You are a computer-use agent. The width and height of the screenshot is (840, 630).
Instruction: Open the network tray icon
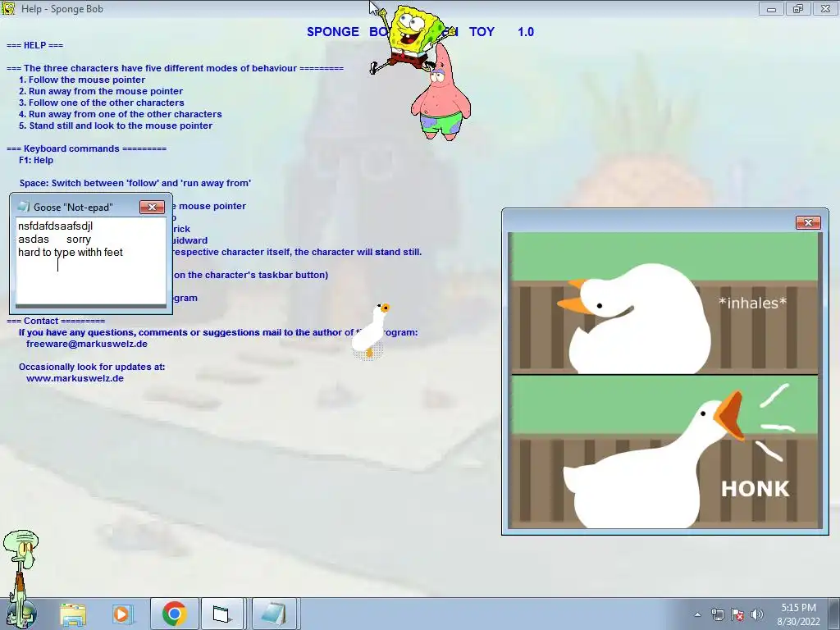pos(717,614)
